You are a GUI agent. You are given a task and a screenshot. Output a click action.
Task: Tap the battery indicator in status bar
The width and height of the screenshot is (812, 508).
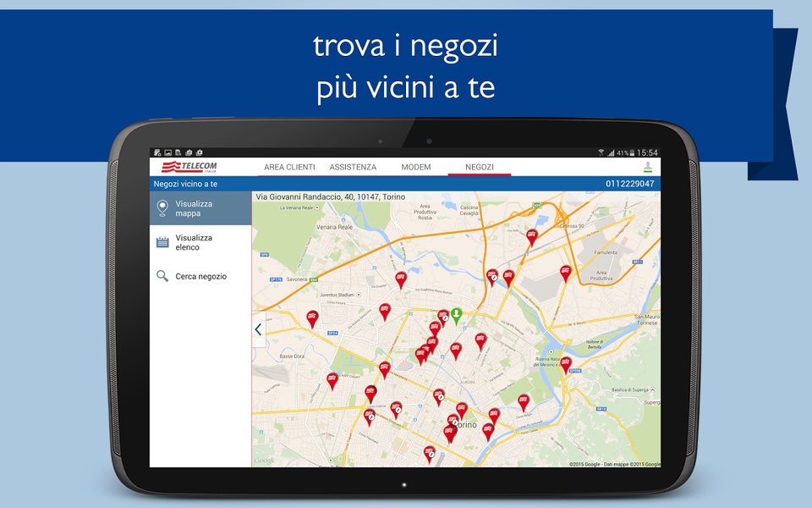click(632, 153)
